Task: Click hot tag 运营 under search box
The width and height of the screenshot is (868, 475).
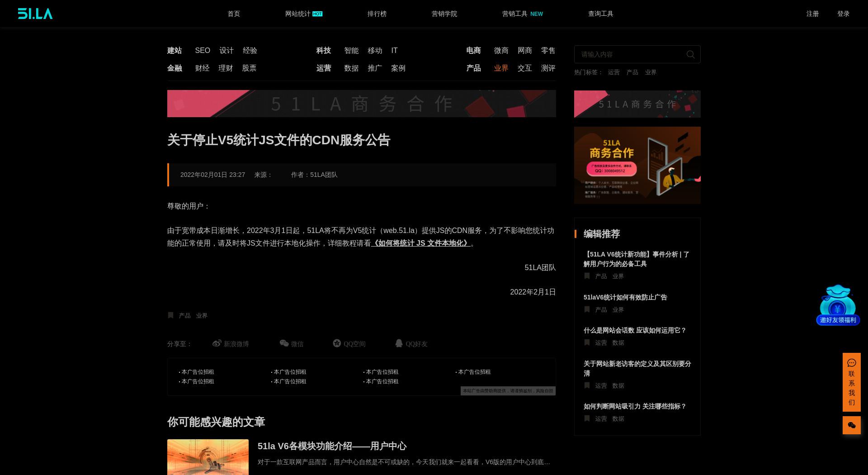Action: (613, 72)
